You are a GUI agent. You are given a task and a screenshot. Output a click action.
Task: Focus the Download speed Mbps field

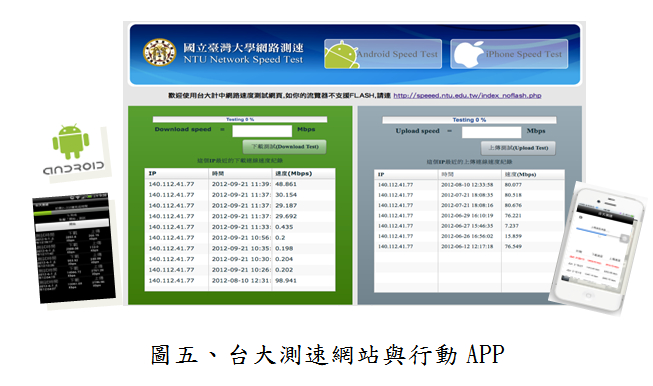pyautogui.click(x=262, y=131)
